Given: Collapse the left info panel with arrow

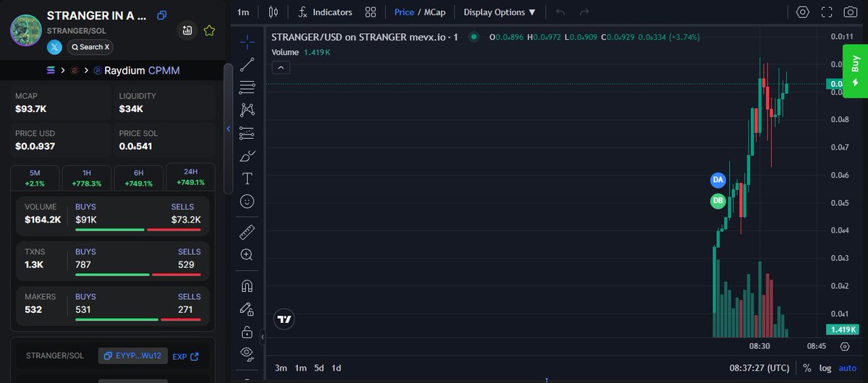Looking at the screenshot, I should (x=229, y=129).
